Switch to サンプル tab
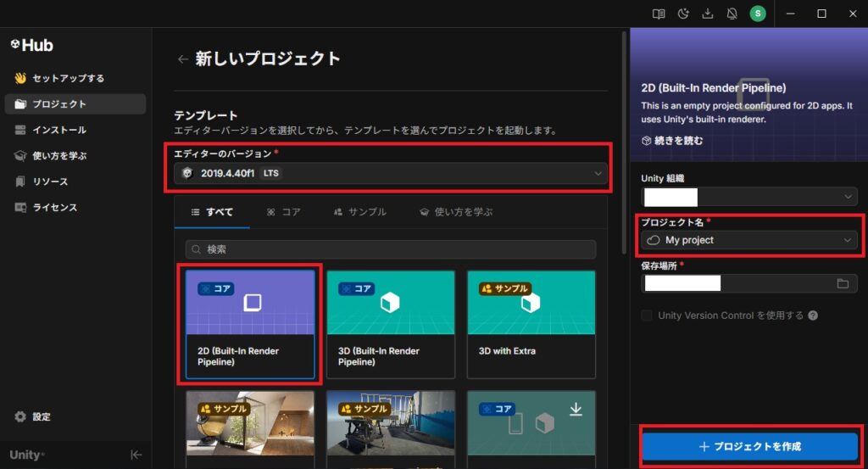Screen dimensions: 868x469 point(359,212)
